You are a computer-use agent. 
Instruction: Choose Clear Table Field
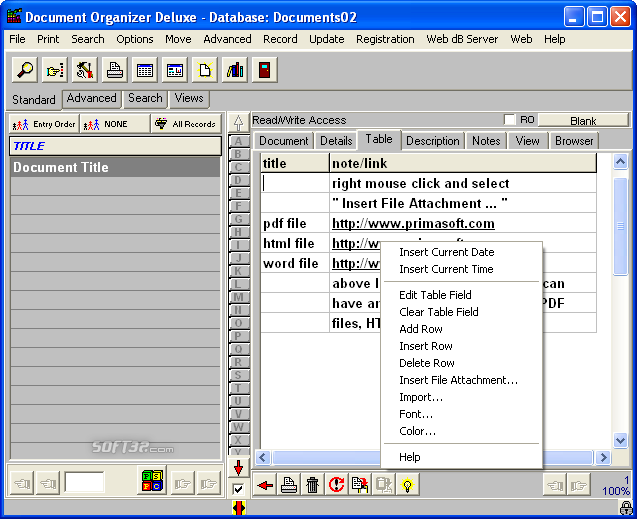439,312
